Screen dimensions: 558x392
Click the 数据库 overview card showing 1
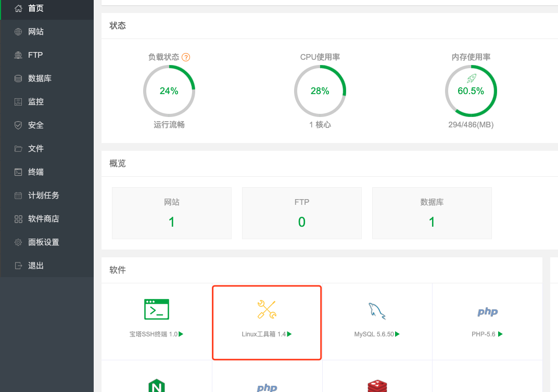[432, 213]
